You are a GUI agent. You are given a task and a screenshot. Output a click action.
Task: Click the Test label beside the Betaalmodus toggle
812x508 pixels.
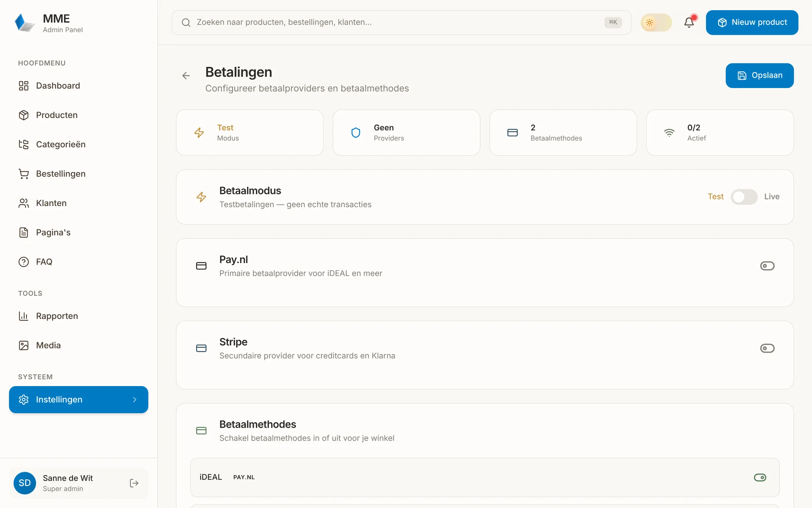[716, 197]
